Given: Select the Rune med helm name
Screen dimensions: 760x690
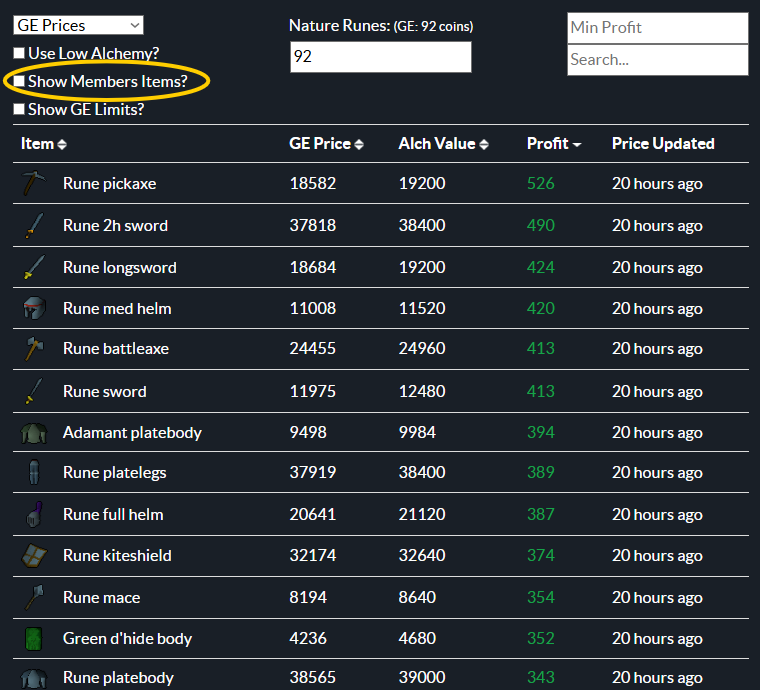Looking at the screenshot, I should [117, 309].
